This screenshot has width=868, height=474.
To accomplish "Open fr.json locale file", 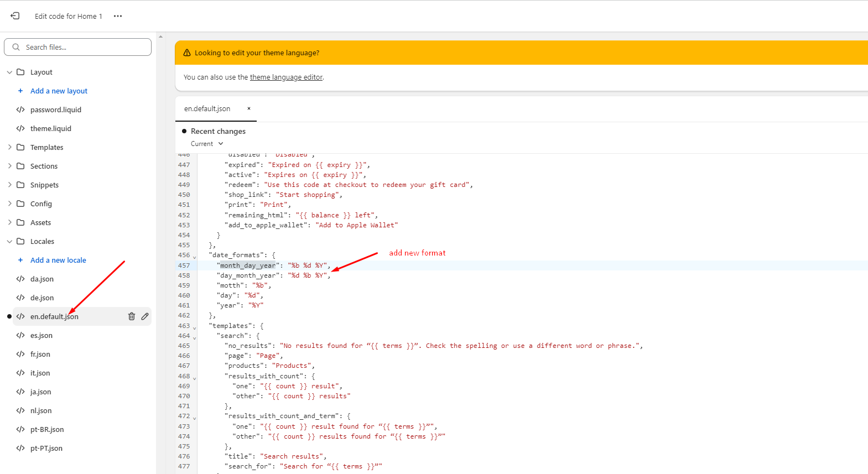I will pyautogui.click(x=40, y=354).
